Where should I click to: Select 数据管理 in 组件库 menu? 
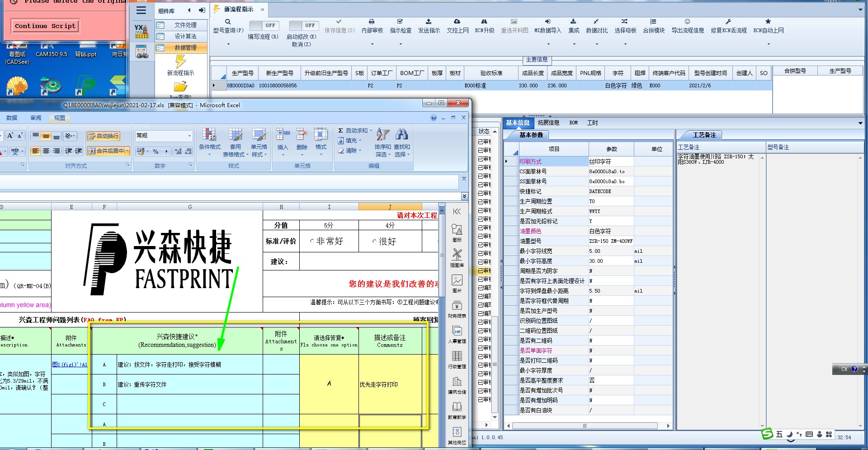(181, 47)
